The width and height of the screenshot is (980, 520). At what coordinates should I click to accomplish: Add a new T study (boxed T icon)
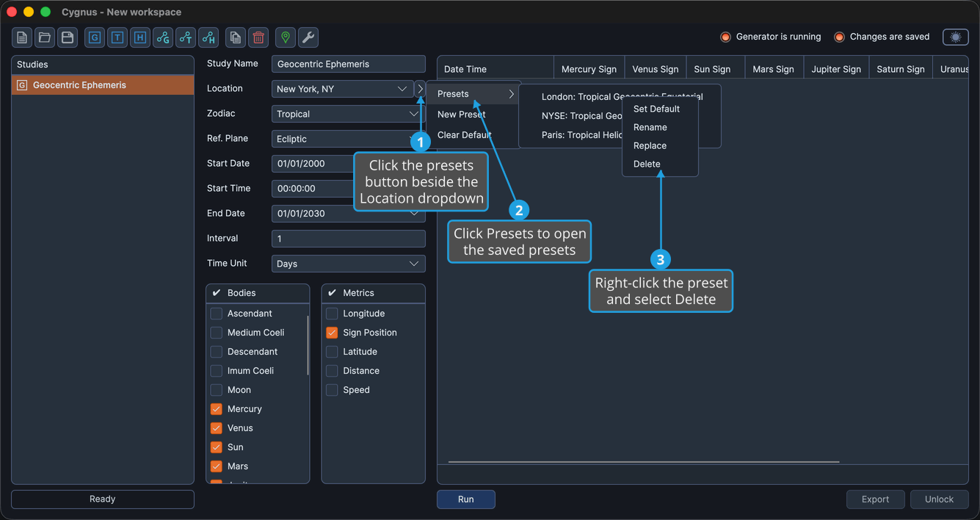pos(117,37)
